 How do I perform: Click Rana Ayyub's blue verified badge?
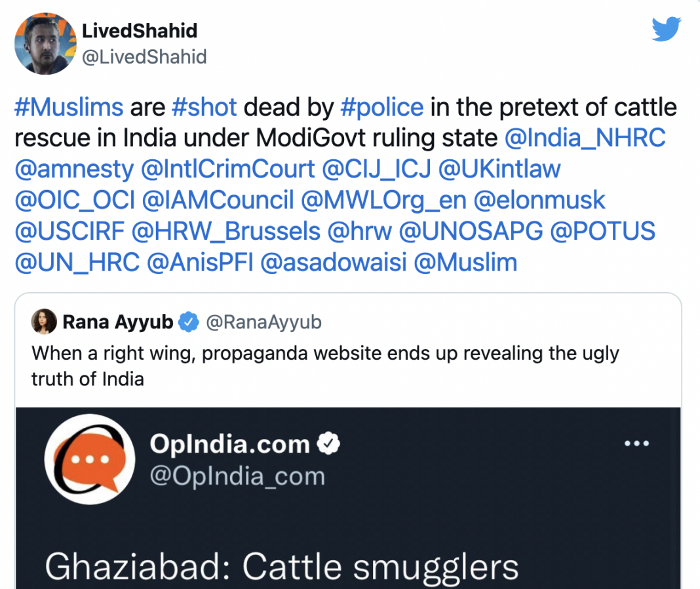(189, 322)
